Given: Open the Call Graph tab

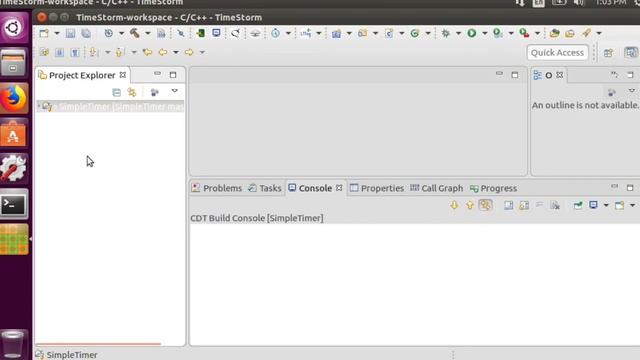Looking at the screenshot, I should tap(436, 188).
